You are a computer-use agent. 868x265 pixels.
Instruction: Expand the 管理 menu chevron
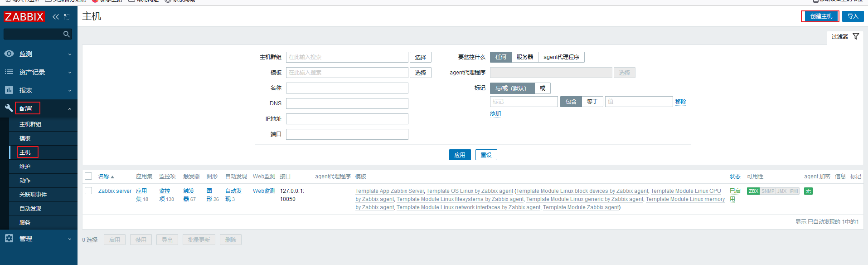pos(70,239)
